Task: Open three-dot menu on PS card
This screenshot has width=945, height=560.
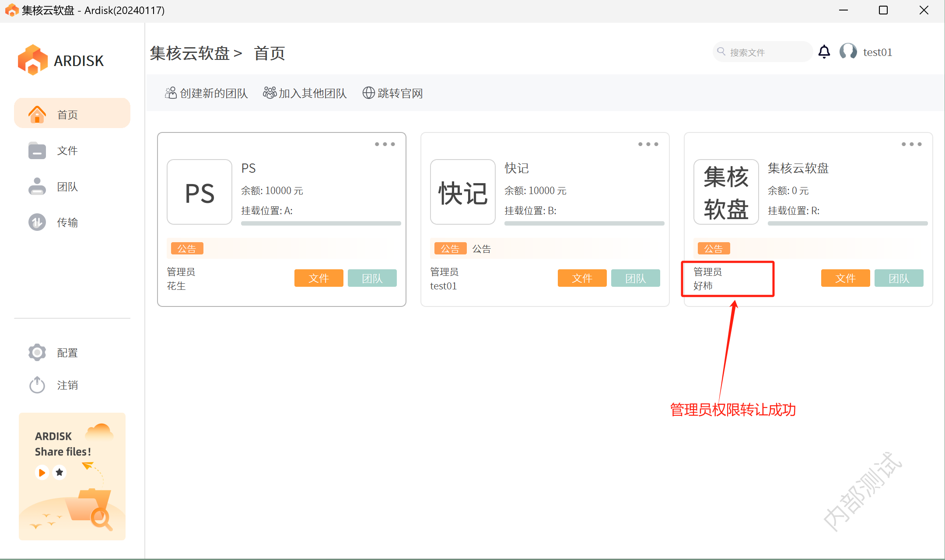Action: pyautogui.click(x=385, y=144)
